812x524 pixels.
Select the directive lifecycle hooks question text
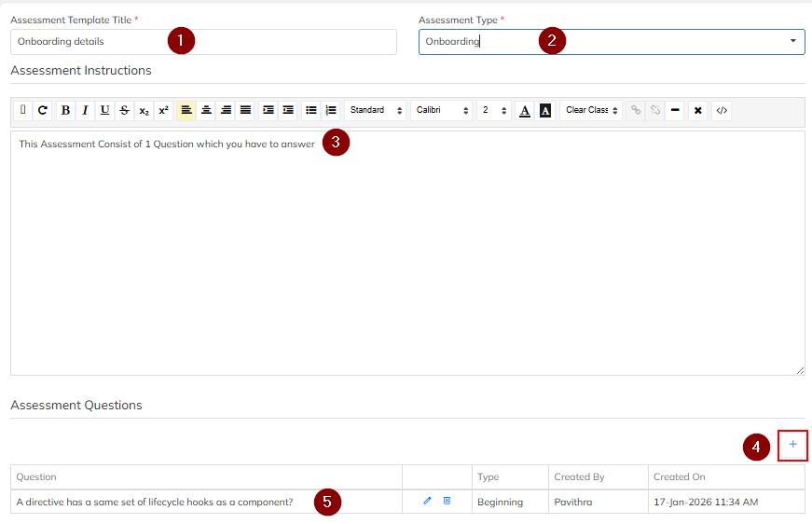[155, 502]
